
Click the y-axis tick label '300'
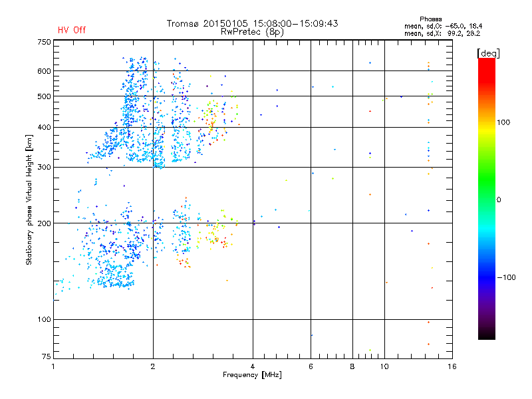pyautogui.click(x=44, y=167)
